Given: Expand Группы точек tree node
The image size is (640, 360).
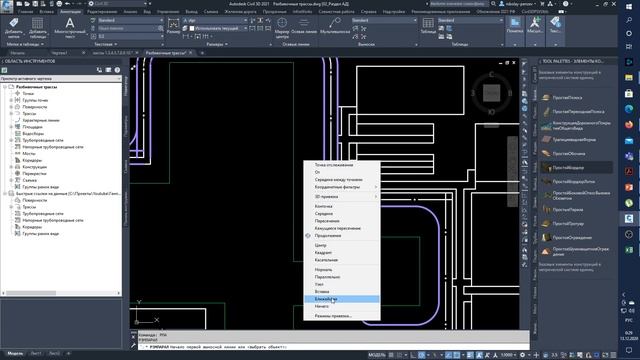Looking at the screenshot, I should (x=11, y=100).
